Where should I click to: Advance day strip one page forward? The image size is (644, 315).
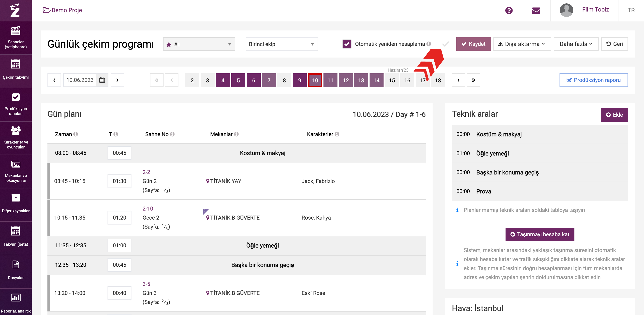pos(458,80)
